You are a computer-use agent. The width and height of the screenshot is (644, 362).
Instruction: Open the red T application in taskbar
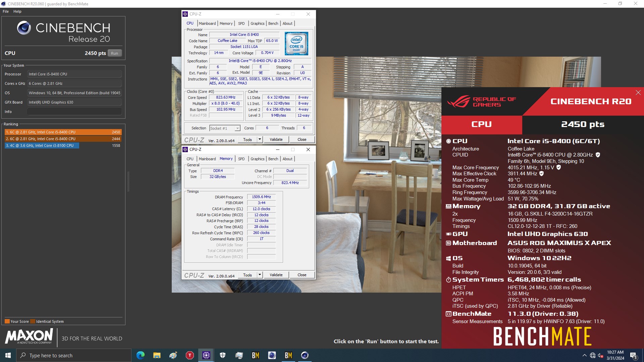190,355
